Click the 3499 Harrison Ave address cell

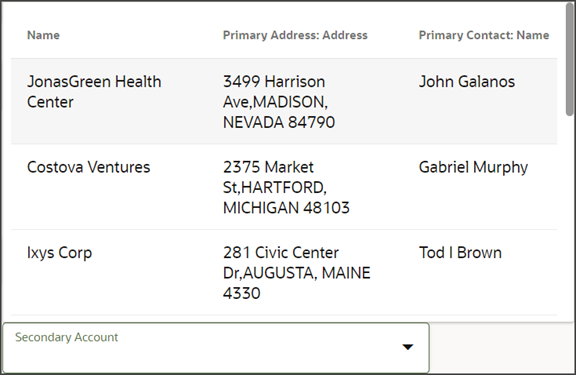279,102
